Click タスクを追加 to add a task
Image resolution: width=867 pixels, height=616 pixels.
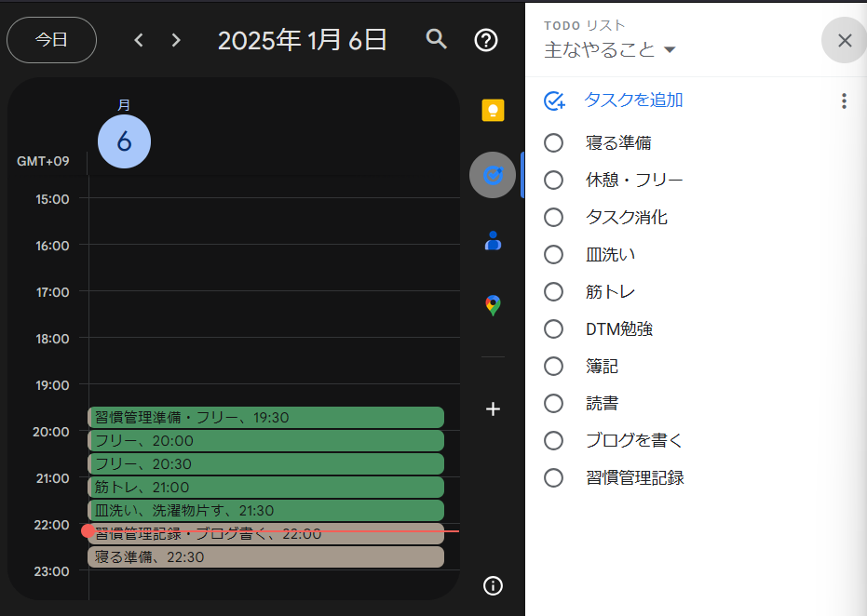pos(632,100)
